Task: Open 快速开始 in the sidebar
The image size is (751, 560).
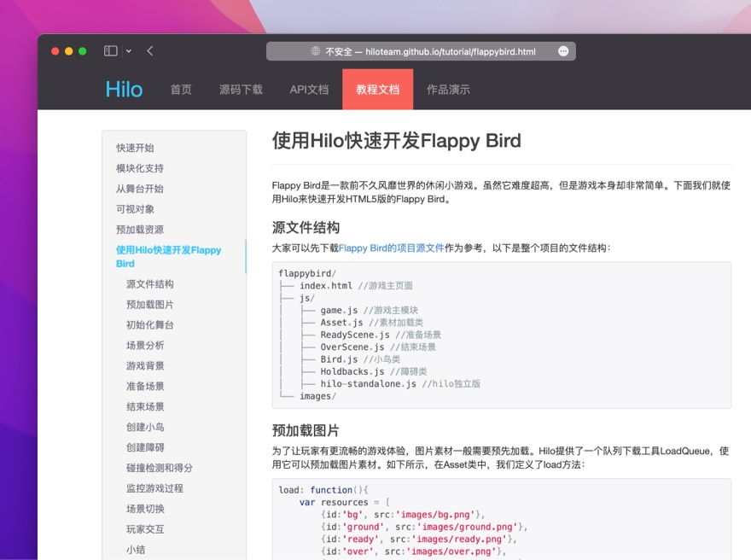Action: (135, 148)
